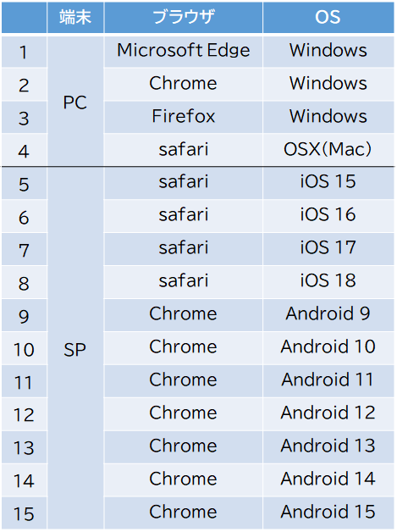This screenshot has height=532, width=397.
Task: Click the OSX(Mac) cell
Action: click(x=328, y=150)
